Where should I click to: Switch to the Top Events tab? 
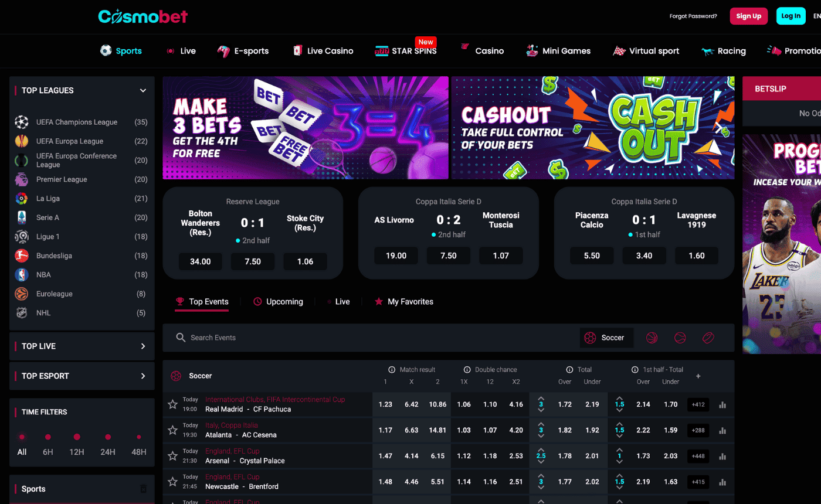[202, 302]
